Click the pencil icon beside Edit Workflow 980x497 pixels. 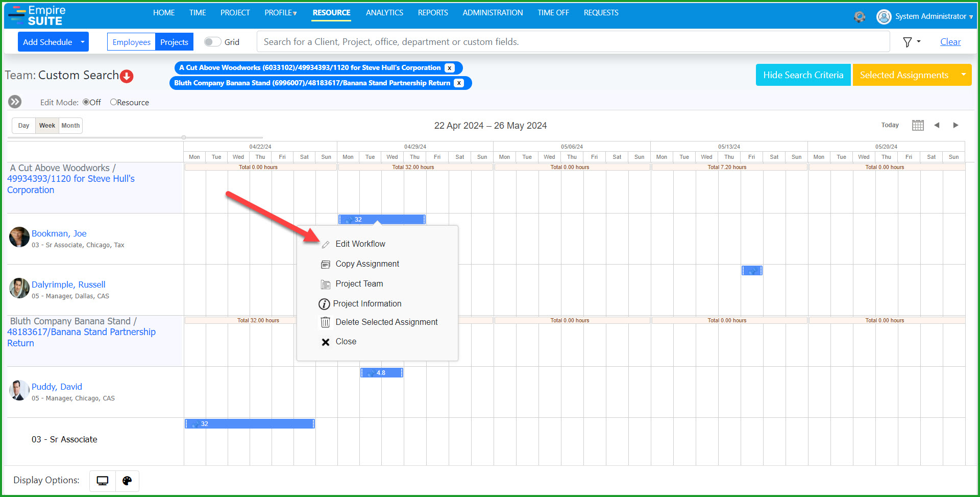tap(326, 245)
